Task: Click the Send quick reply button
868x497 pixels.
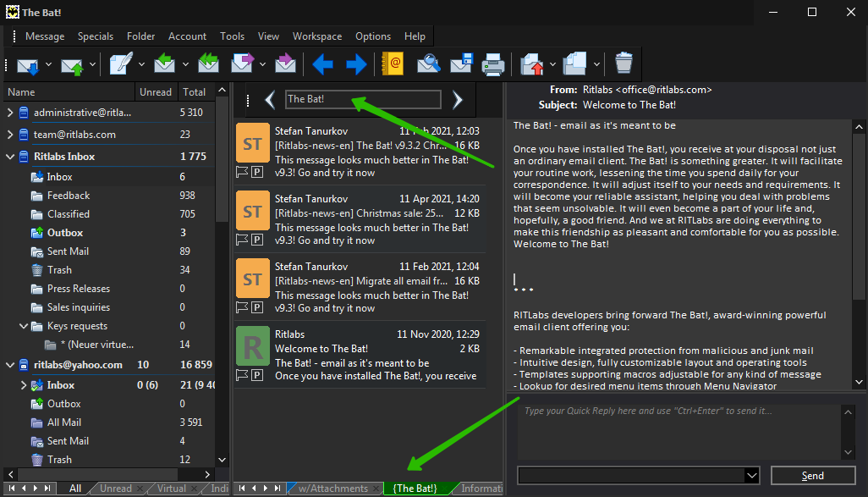Action: pos(813,475)
